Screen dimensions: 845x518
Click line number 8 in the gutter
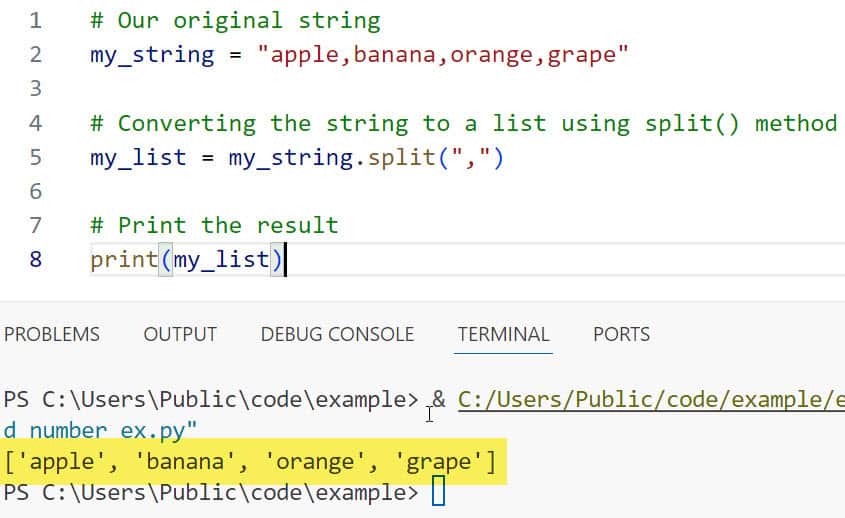pos(35,259)
